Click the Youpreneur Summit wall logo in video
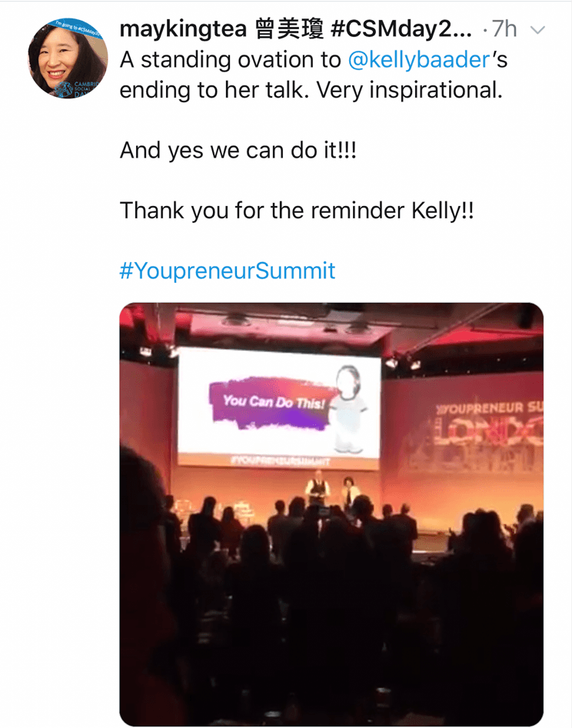The height and width of the screenshot is (728, 572). 488,408
